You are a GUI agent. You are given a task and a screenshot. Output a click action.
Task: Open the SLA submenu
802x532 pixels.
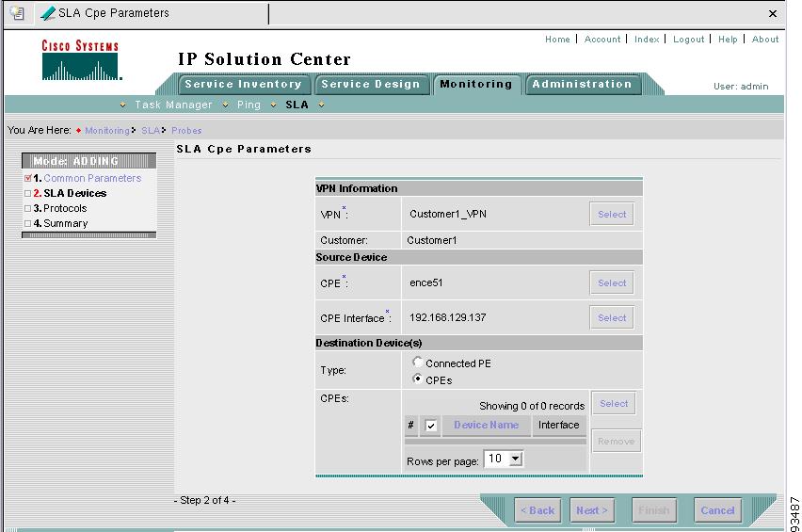click(x=297, y=105)
